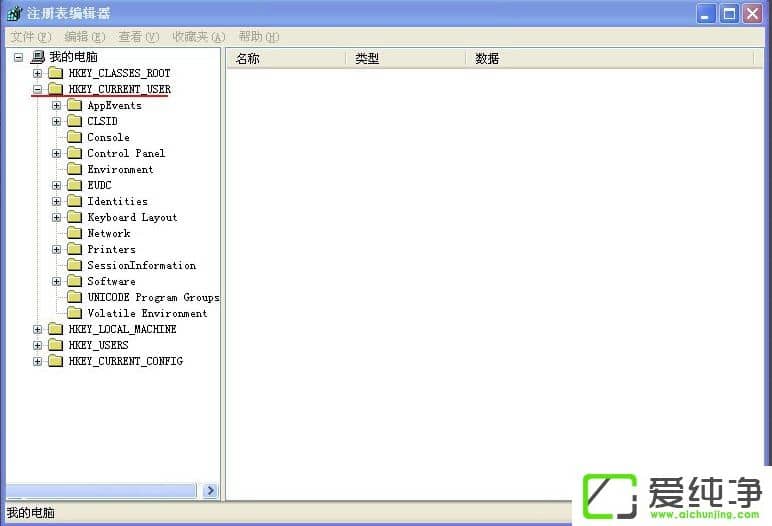This screenshot has height=526, width=772.
Task: Expand the AppEvents key
Action: pyautogui.click(x=57, y=105)
